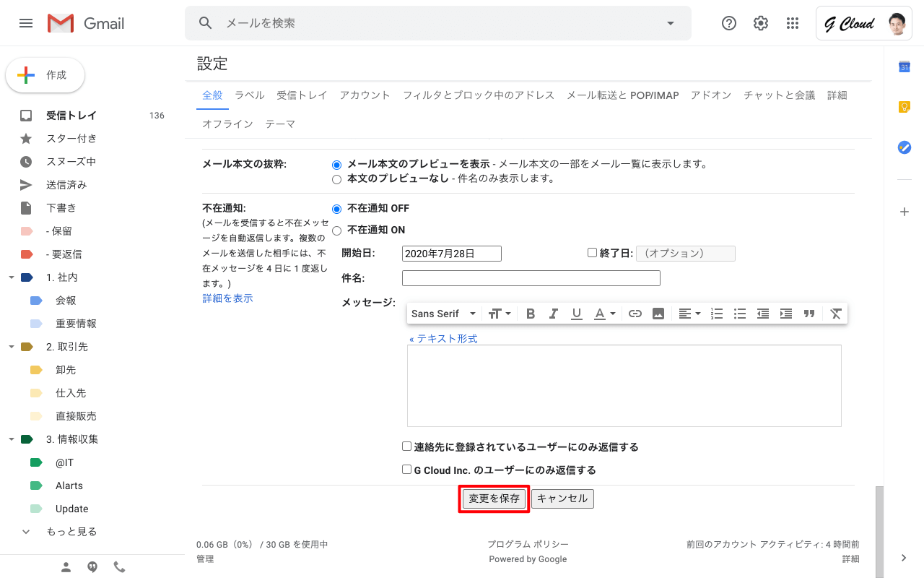The width and height of the screenshot is (924, 578).
Task: Click inside the メッセージ body text area
Action: [x=624, y=386]
